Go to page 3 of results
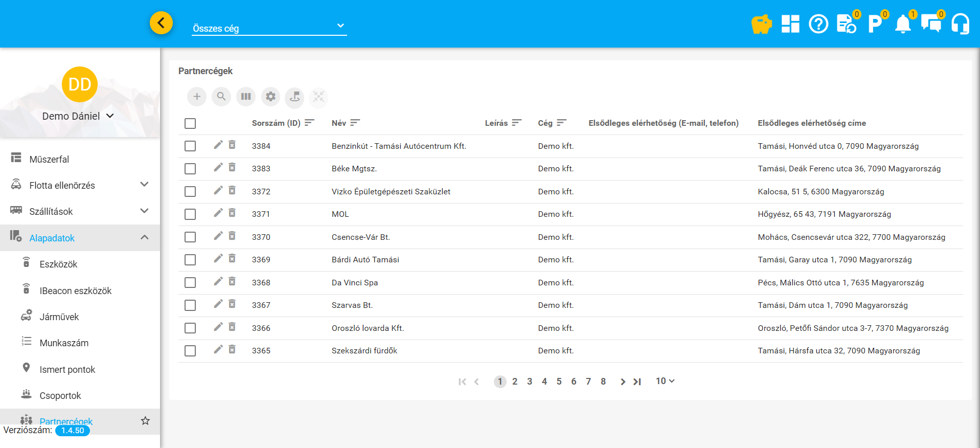Image resolution: width=980 pixels, height=448 pixels. (x=530, y=382)
